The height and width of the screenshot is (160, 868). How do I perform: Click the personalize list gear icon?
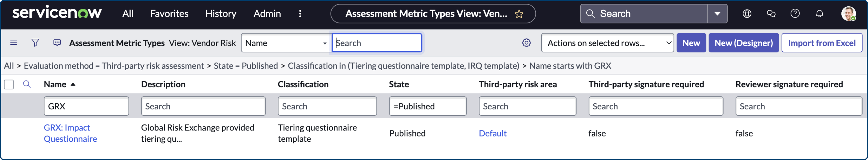pyautogui.click(x=526, y=43)
